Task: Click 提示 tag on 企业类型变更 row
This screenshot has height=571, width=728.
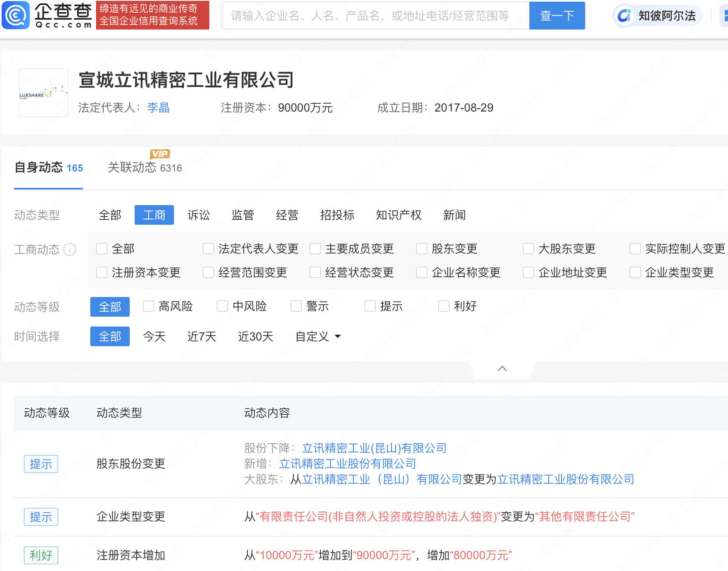Action: tap(41, 517)
